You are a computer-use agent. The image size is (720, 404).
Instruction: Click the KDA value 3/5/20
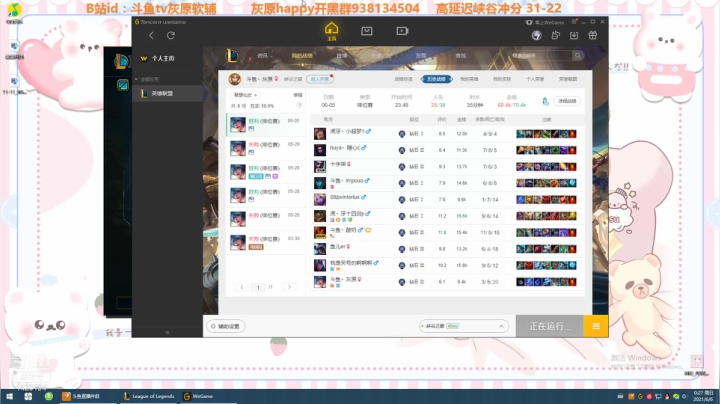point(489,281)
